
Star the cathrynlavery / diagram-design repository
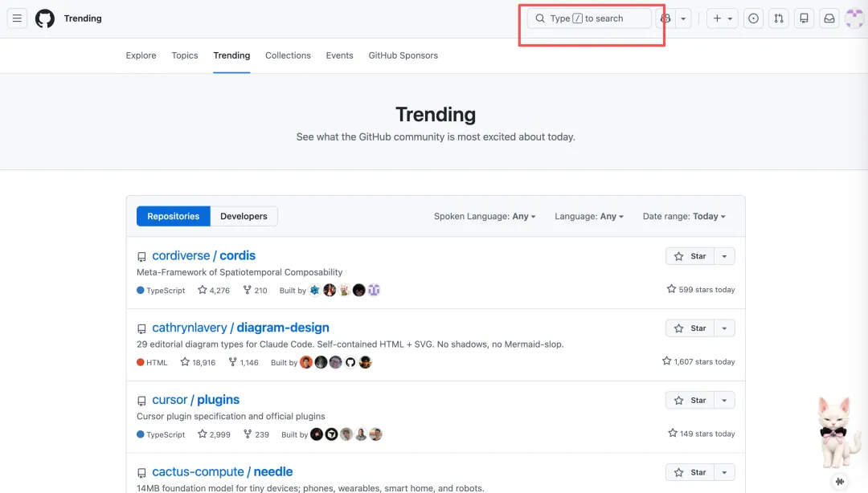[690, 328]
